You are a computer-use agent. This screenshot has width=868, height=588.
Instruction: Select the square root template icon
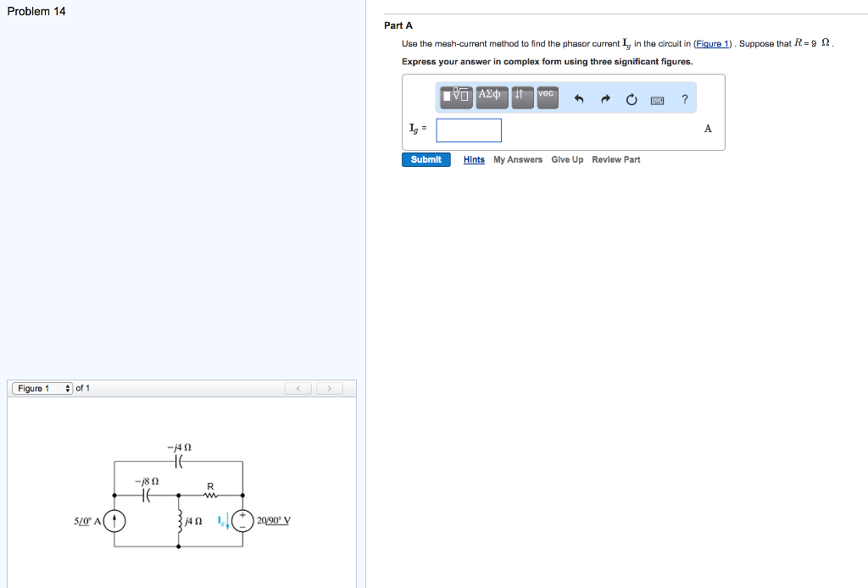coord(456,97)
